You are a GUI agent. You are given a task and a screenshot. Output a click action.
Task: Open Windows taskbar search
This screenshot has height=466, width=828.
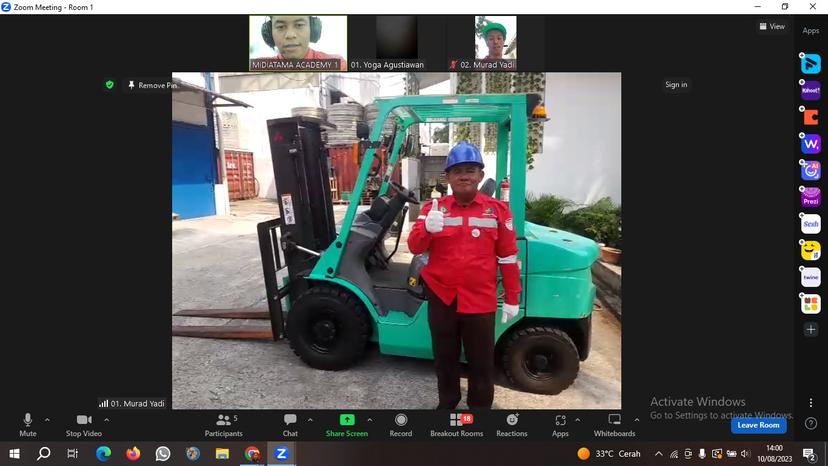(x=44, y=453)
